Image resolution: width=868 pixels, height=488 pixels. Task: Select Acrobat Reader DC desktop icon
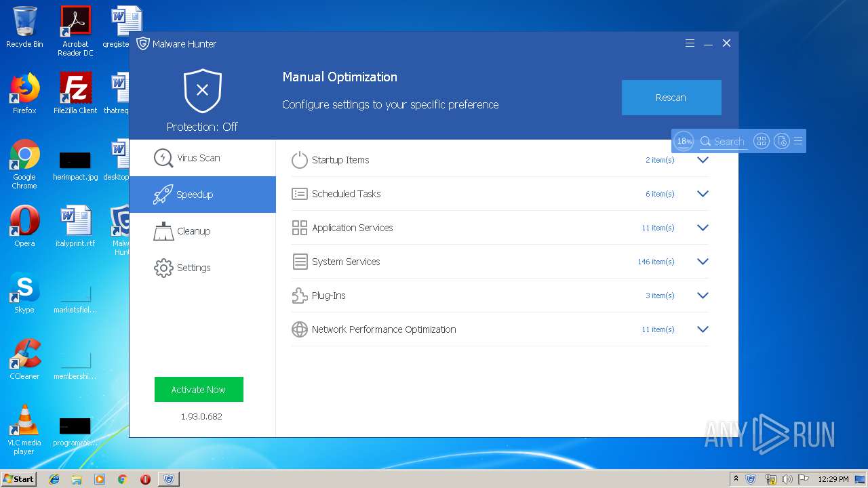pos(75,31)
